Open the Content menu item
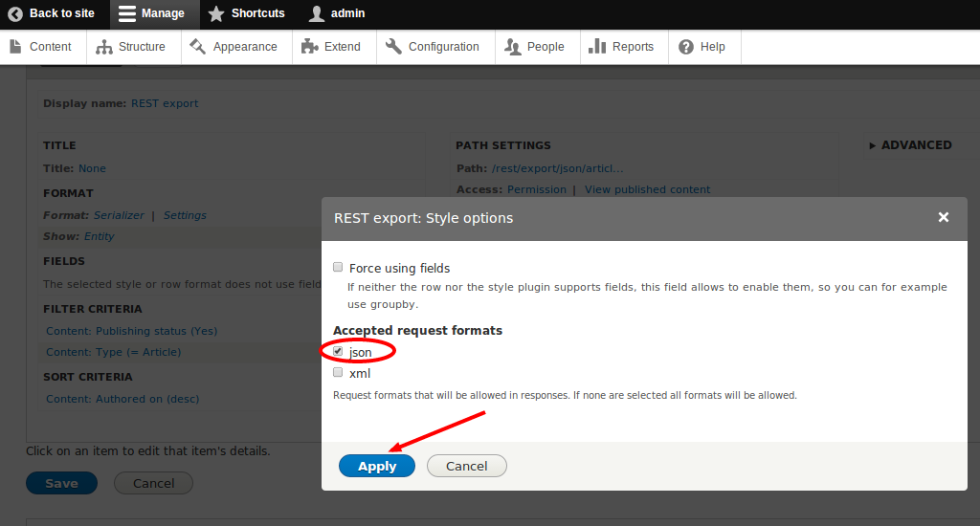This screenshot has height=526, width=980. (41, 47)
